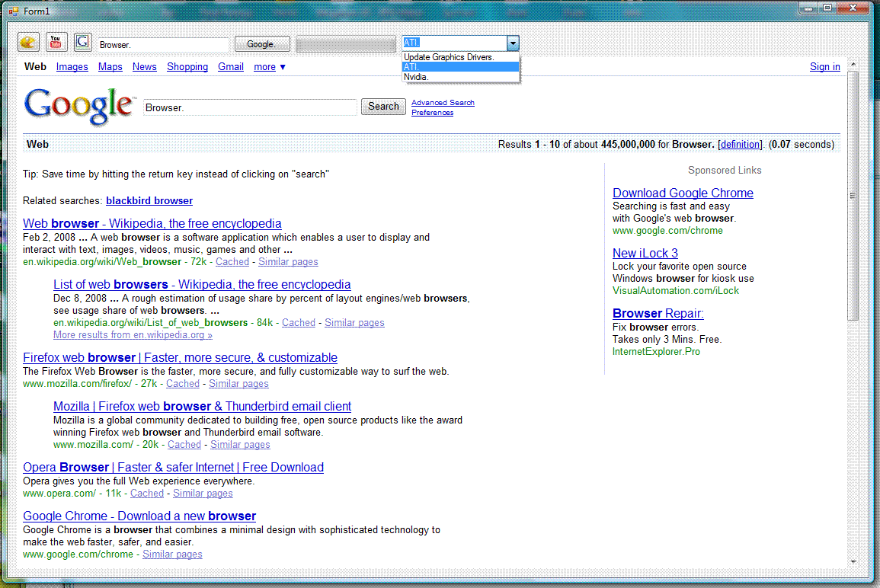Choose ATI in the dropdown list
The height and width of the screenshot is (588, 880).
click(x=461, y=67)
